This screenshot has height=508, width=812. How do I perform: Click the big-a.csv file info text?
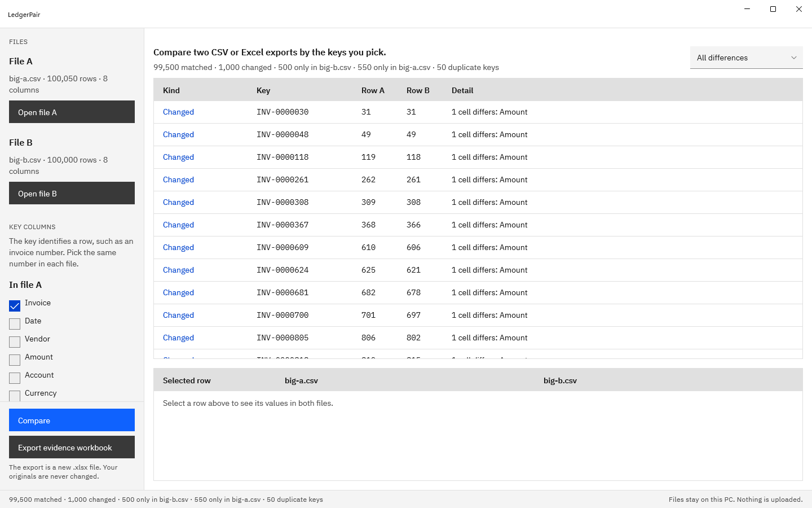coord(58,84)
